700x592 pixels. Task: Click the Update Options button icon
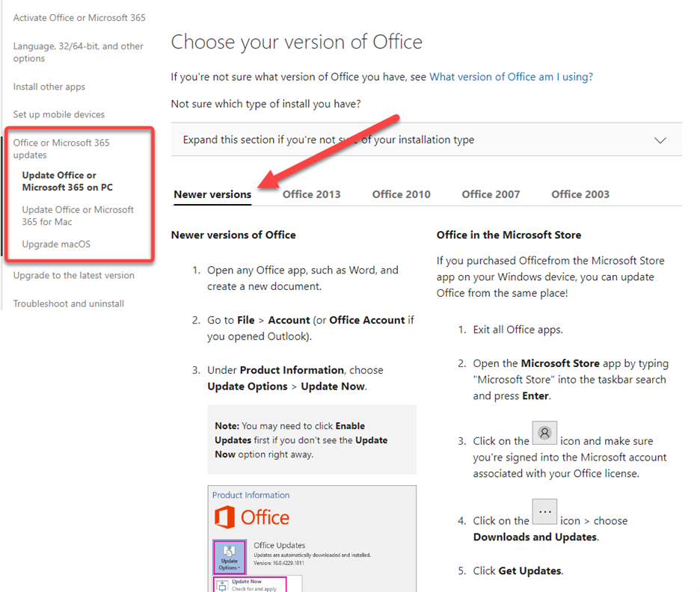229,557
